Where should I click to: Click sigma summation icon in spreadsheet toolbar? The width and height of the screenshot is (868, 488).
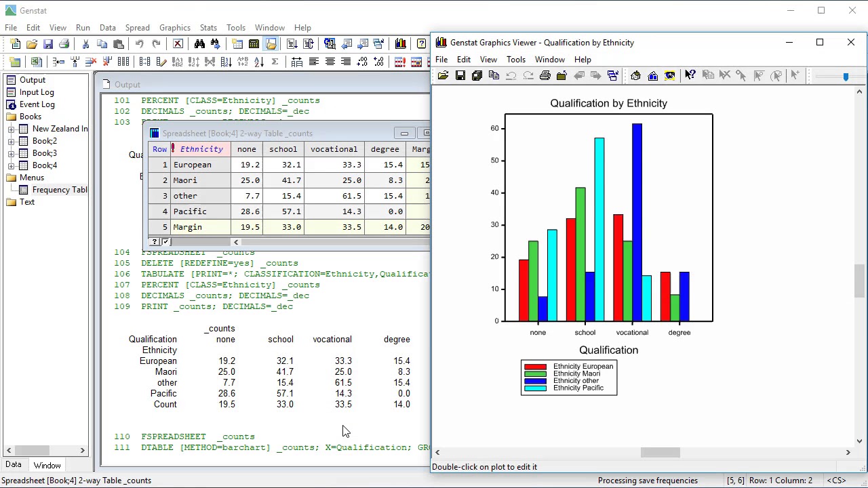pyautogui.click(x=275, y=62)
